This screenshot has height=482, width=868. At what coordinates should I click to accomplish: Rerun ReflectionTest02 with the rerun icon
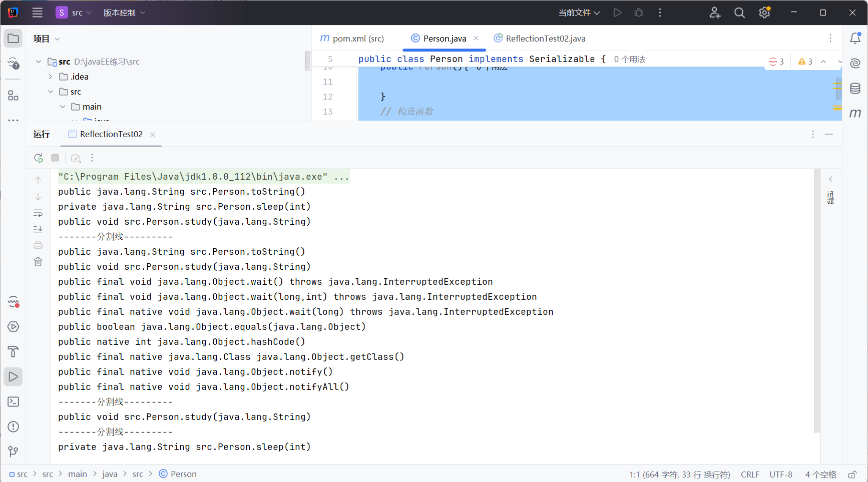pyautogui.click(x=39, y=158)
